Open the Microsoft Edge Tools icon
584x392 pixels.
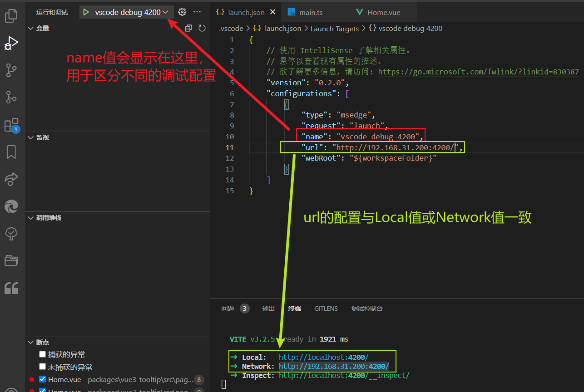coord(11,206)
